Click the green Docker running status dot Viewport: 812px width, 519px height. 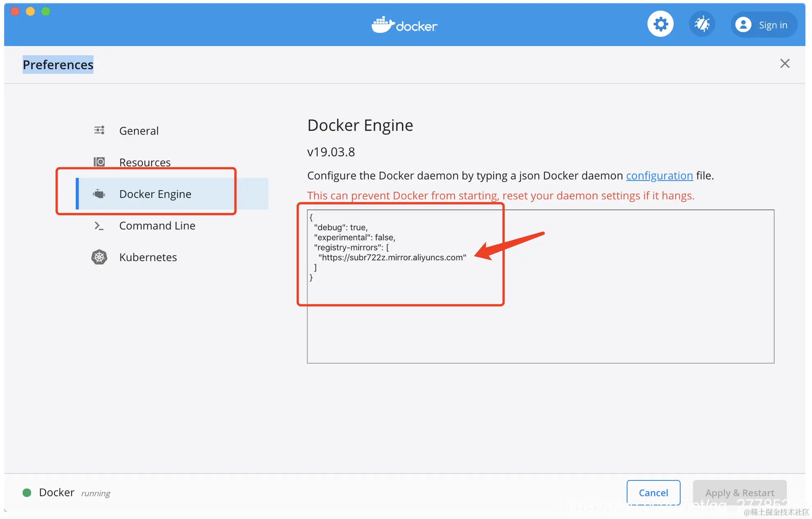(27, 492)
